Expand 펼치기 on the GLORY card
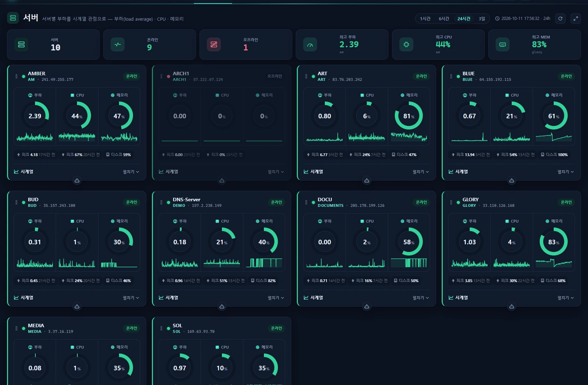Screen dimensions: 588x385 coord(566,298)
